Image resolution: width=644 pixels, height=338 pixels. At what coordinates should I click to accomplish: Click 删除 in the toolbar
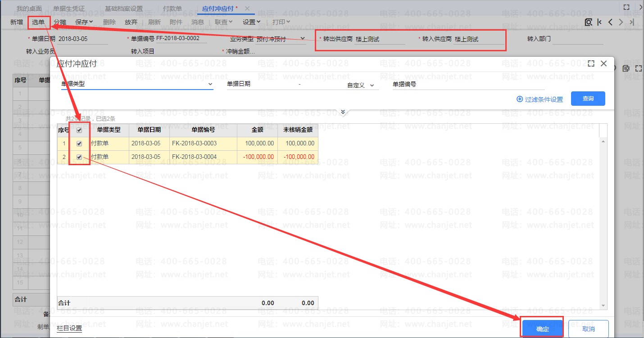(109, 22)
